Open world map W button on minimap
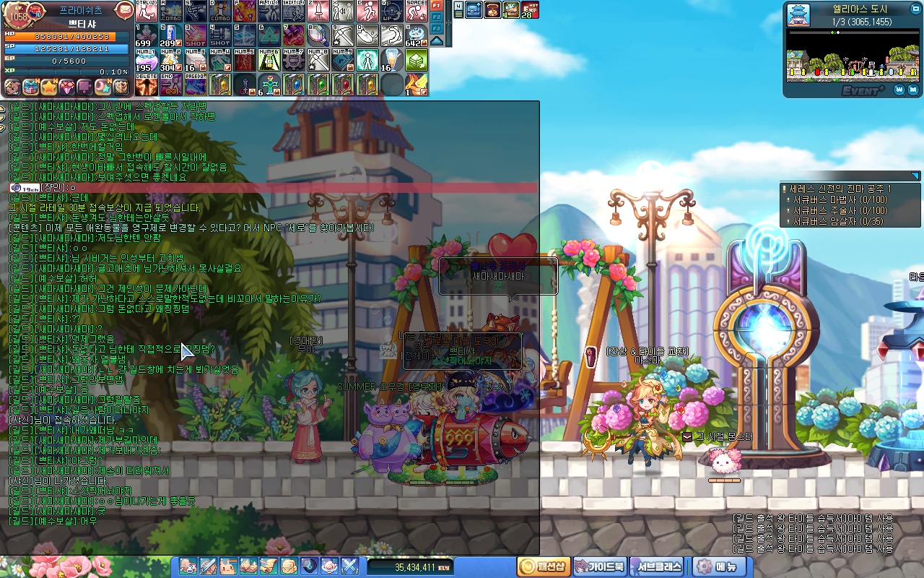This screenshot has width=924, height=578. (x=899, y=90)
